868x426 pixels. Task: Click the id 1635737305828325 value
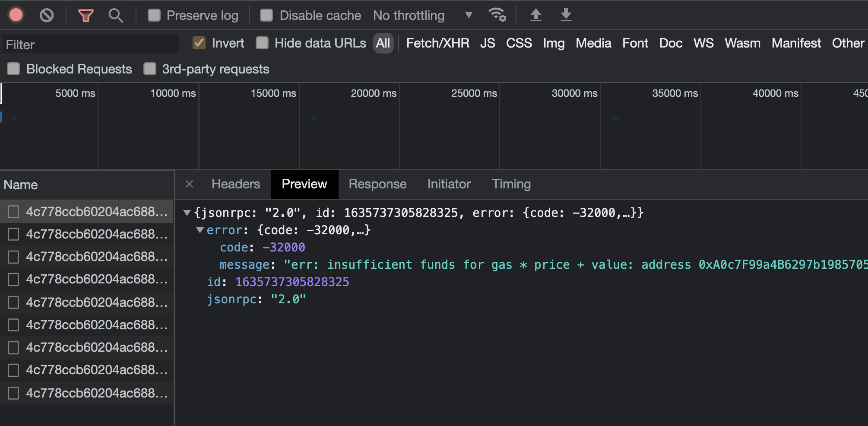click(x=292, y=282)
